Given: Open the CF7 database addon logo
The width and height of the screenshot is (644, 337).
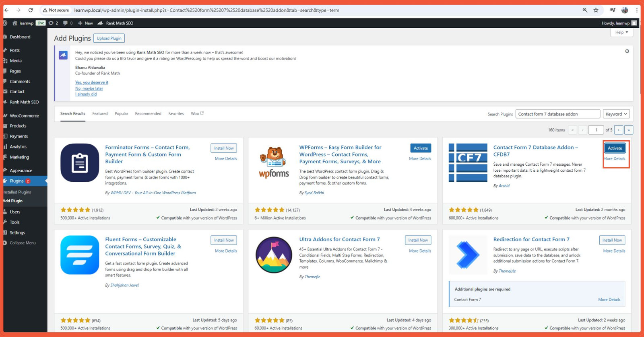Looking at the screenshot, I should coord(468,163).
